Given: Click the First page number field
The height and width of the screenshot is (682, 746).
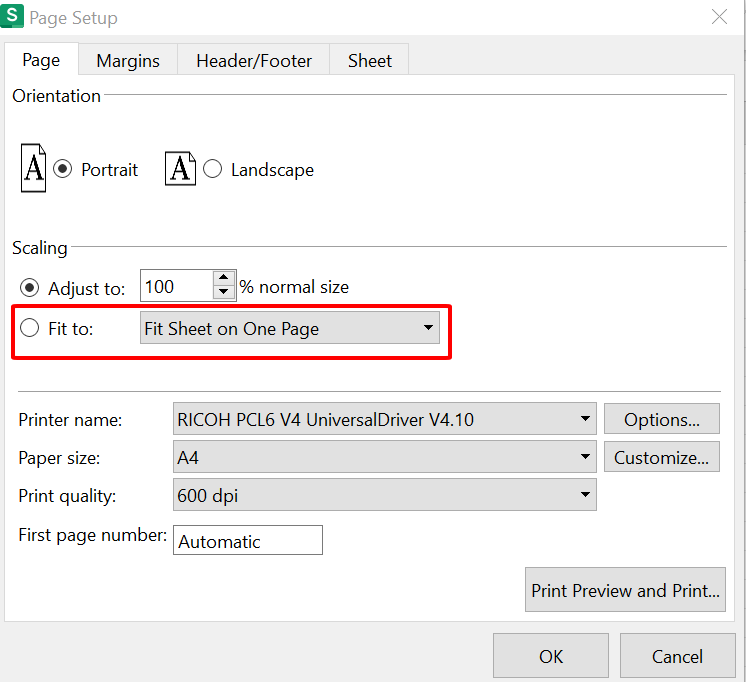Looking at the screenshot, I should [x=248, y=541].
